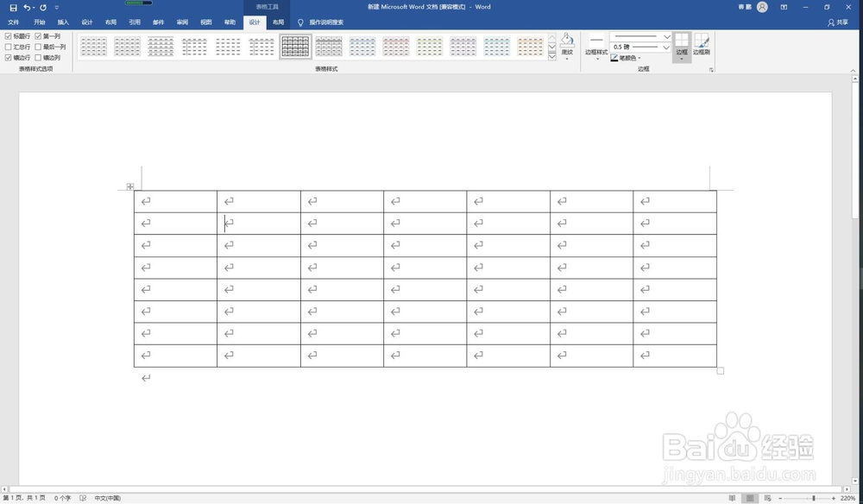
Task: Click the 中文(中国) language indicator
Action: click(x=107, y=498)
